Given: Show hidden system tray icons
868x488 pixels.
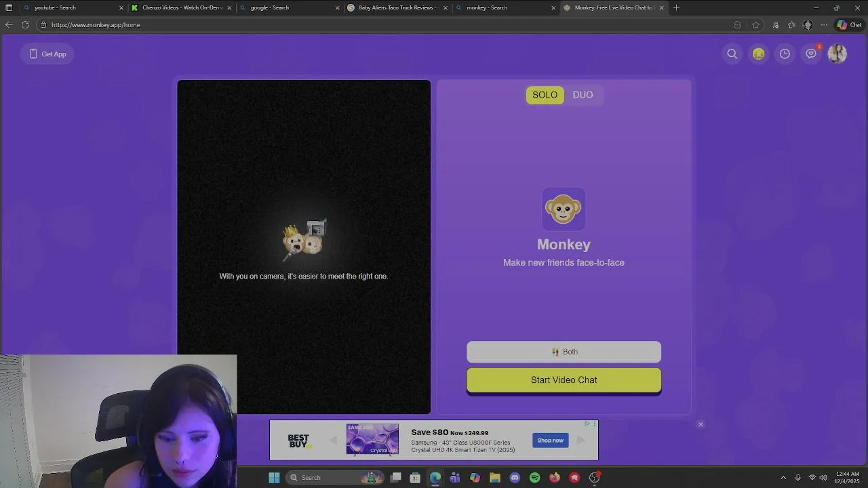Looking at the screenshot, I should coord(783,478).
